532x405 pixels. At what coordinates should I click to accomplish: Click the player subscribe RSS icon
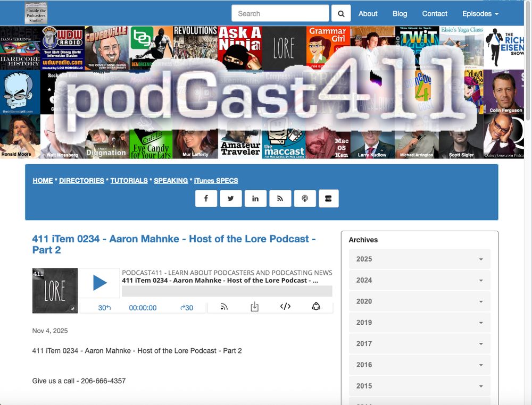224,307
